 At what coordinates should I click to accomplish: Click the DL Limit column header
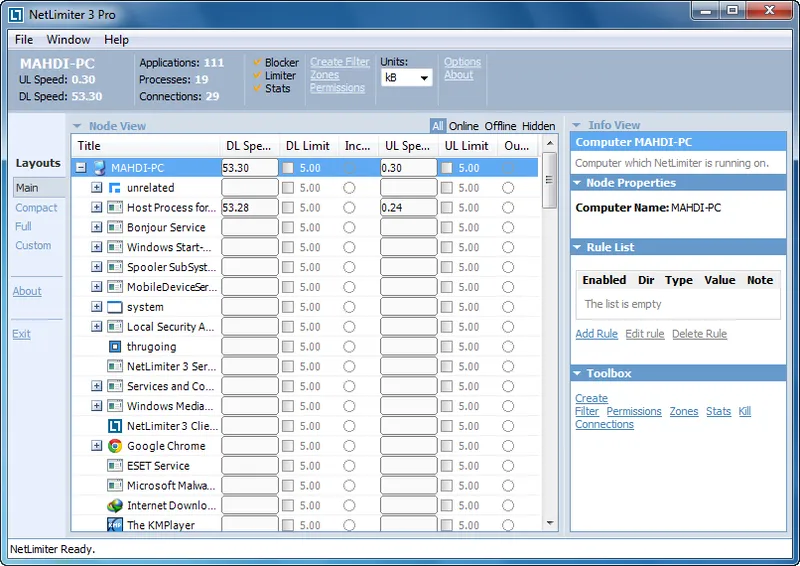[x=308, y=146]
